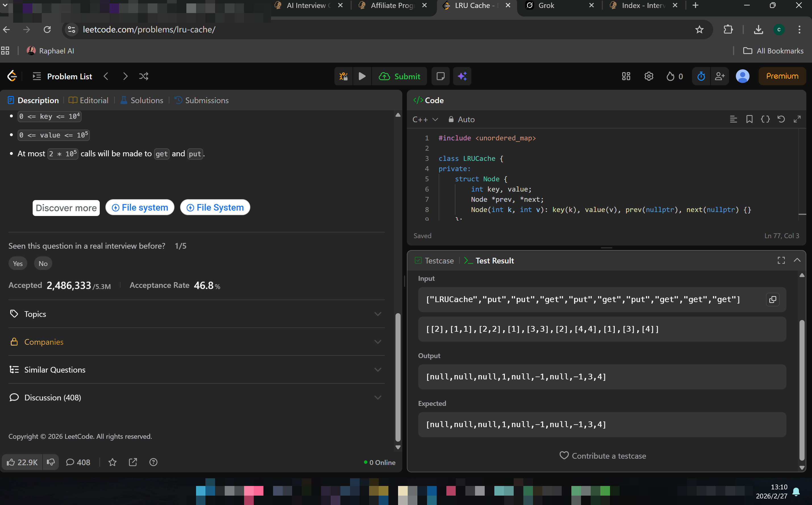
Task: Open the timer stopwatch icon
Action: pyautogui.click(x=701, y=76)
